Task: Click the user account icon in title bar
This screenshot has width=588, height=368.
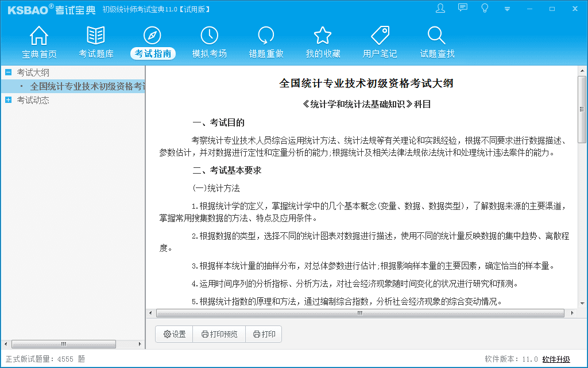Action: pyautogui.click(x=440, y=8)
